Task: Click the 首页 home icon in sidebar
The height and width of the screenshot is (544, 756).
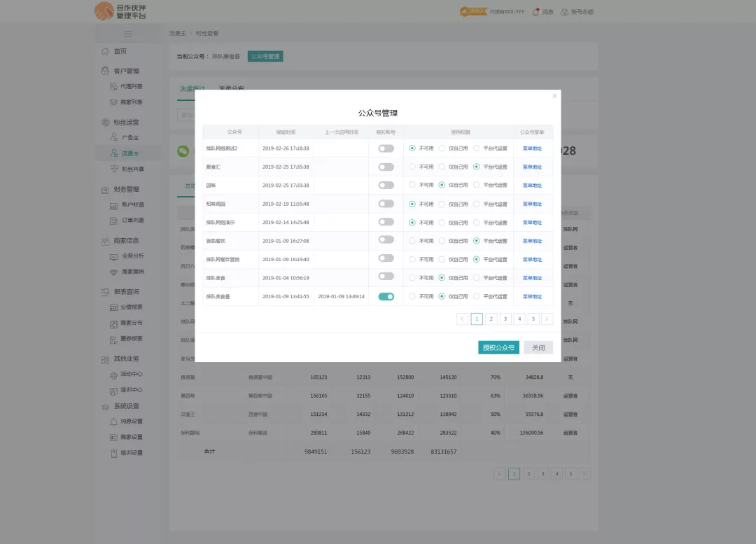Action: pos(105,51)
